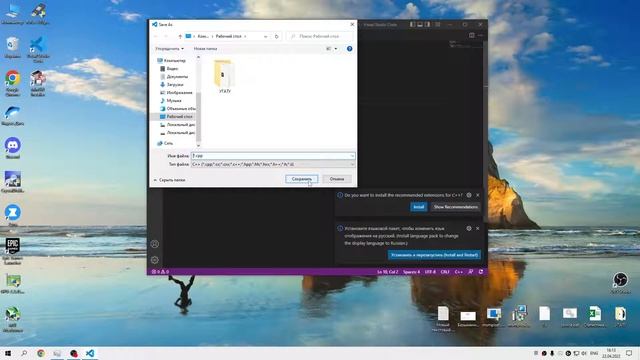The image size is (640, 360).
Task: Select the folder in the file list
Action: point(224,76)
